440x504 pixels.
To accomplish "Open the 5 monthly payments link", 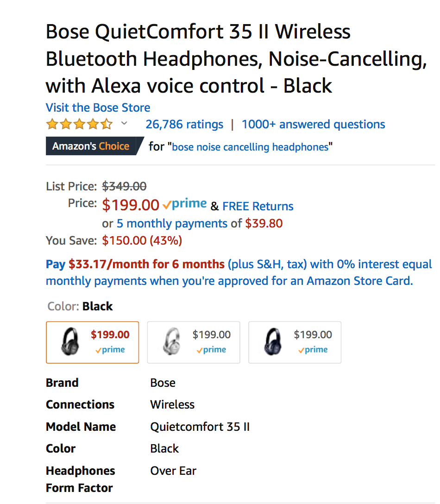I will click(x=172, y=223).
